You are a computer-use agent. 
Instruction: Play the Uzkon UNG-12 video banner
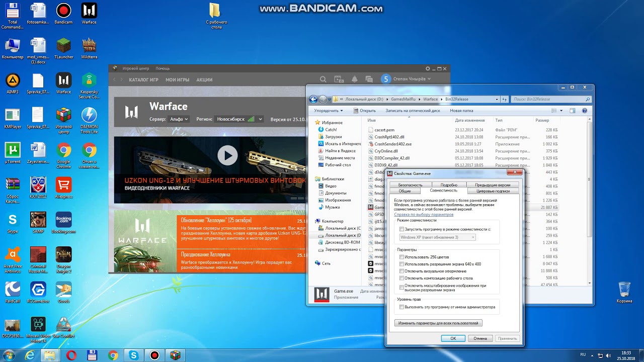pyautogui.click(x=227, y=155)
